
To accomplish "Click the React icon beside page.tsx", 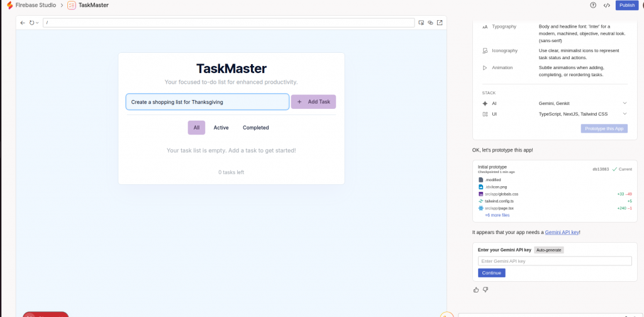I will [x=481, y=208].
